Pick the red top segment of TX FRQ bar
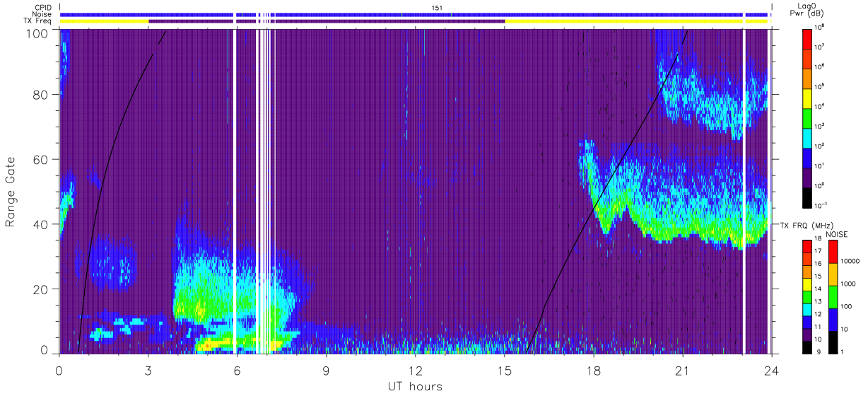 pos(808,247)
